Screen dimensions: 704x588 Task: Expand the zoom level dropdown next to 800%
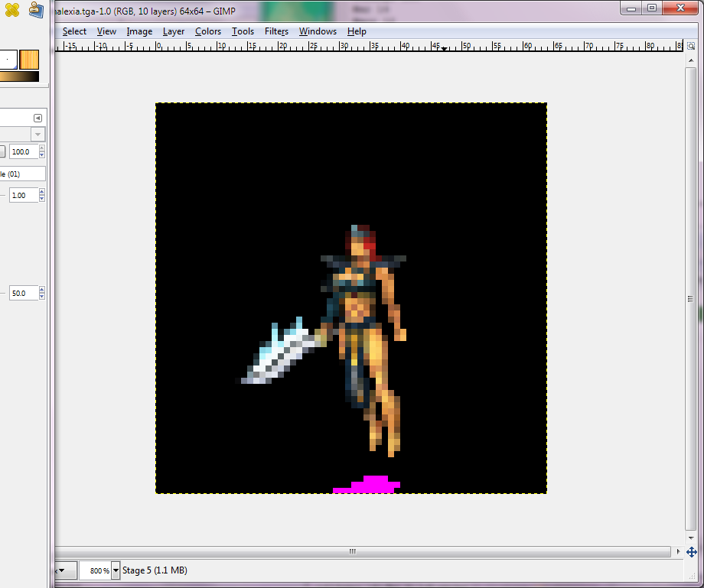click(x=116, y=570)
